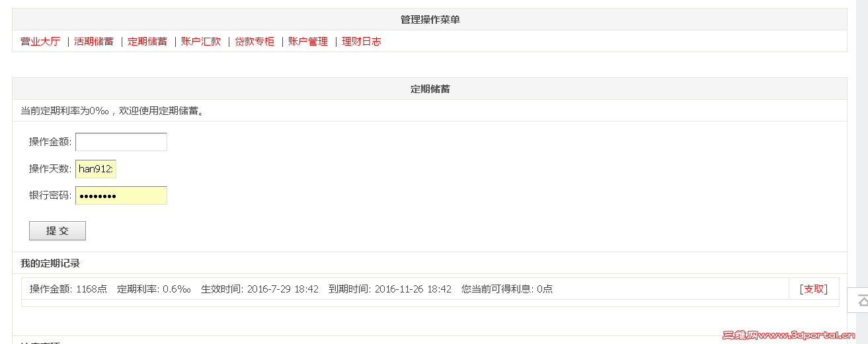This screenshot has height=344, width=868.
Task: Open 账户汇款 page
Action: click(201, 41)
